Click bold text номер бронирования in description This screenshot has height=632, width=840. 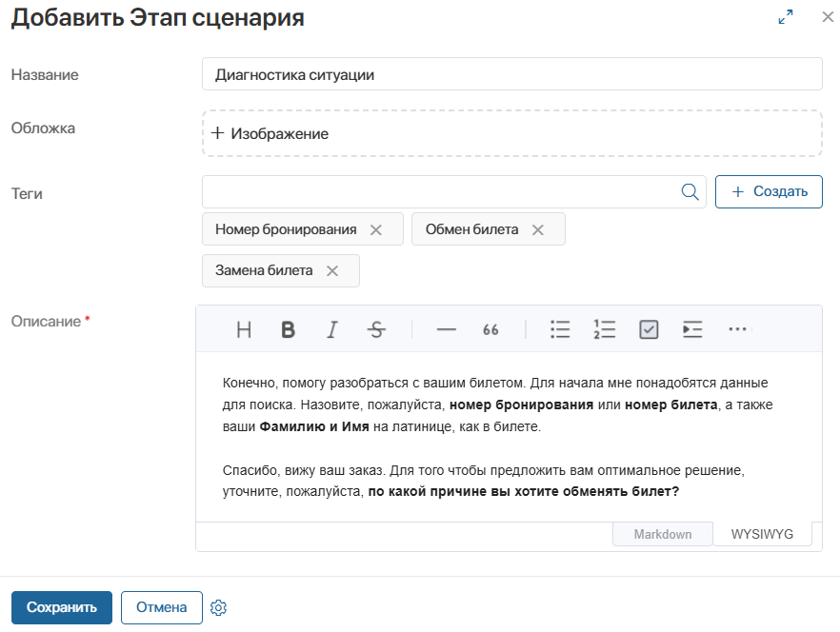tap(521, 405)
